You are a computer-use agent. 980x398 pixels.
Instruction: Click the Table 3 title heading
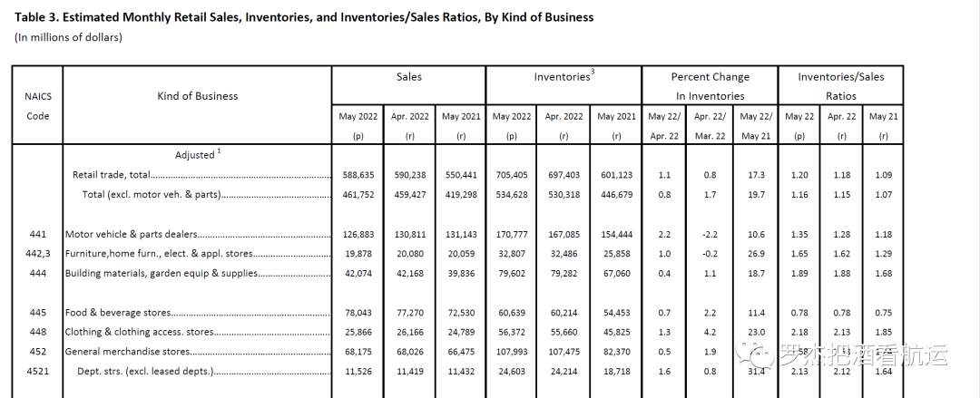click(x=304, y=17)
